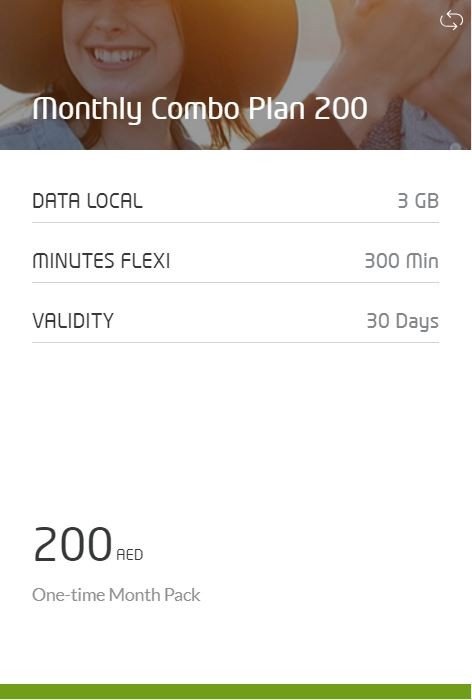
Task: Click the 30 Days validity value
Action: 402,322
